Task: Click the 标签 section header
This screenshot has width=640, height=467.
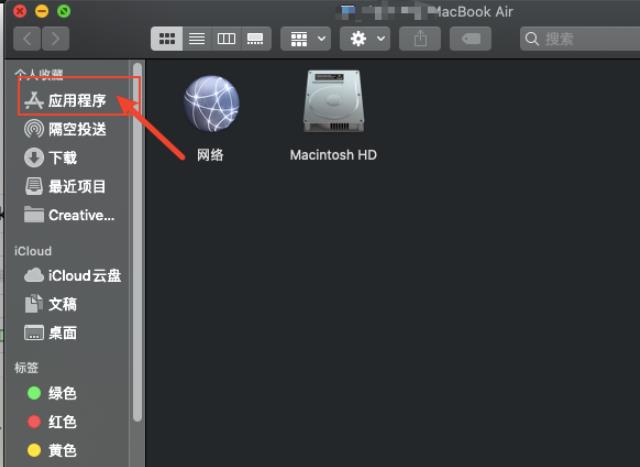Action: coord(27,368)
